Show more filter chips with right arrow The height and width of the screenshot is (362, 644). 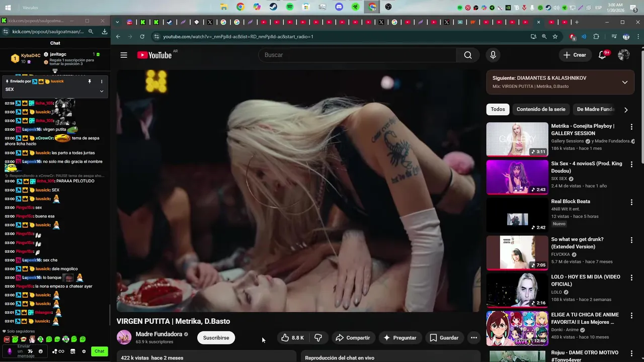tap(626, 109)
